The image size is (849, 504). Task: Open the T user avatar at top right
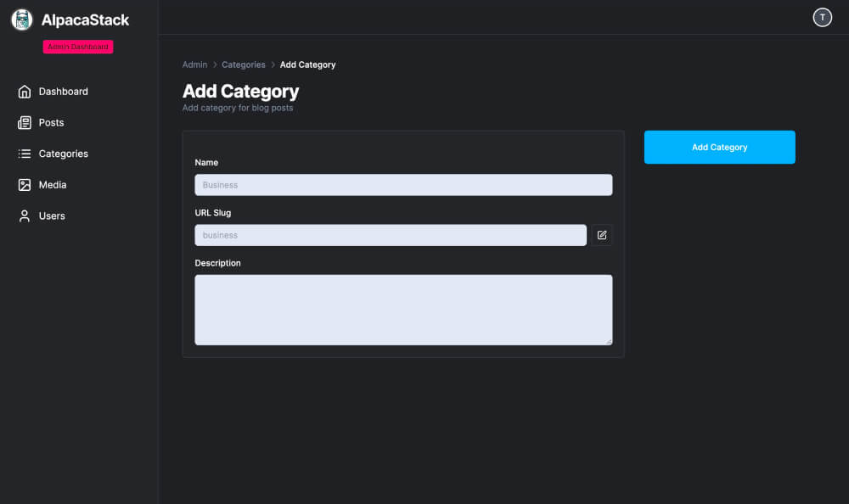tap(822, 16)
